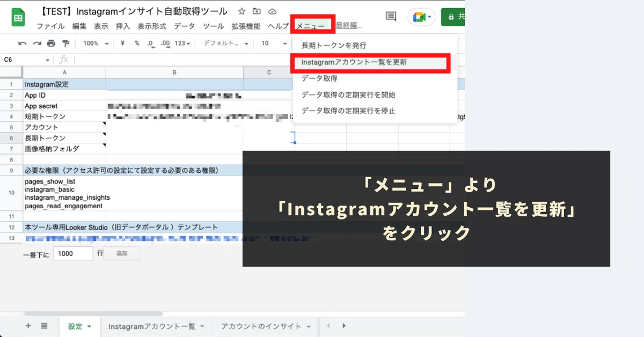
Task: Open the ファイル menu
Action: [50, 26]
